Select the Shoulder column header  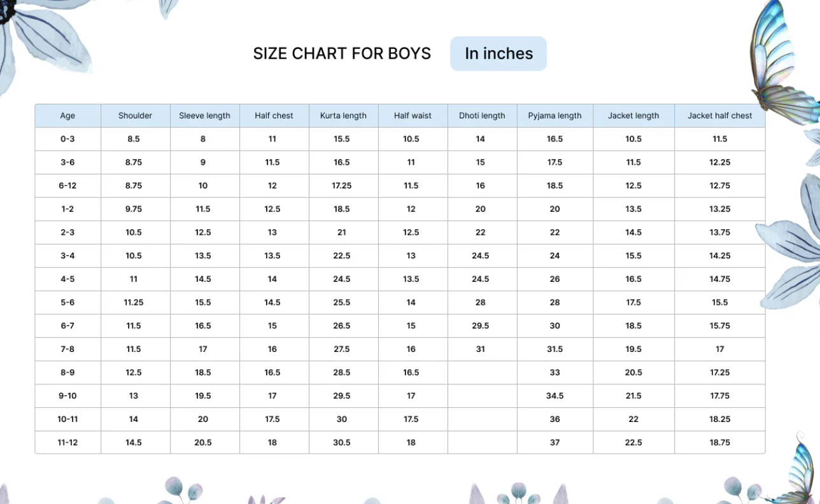[135, 116]
